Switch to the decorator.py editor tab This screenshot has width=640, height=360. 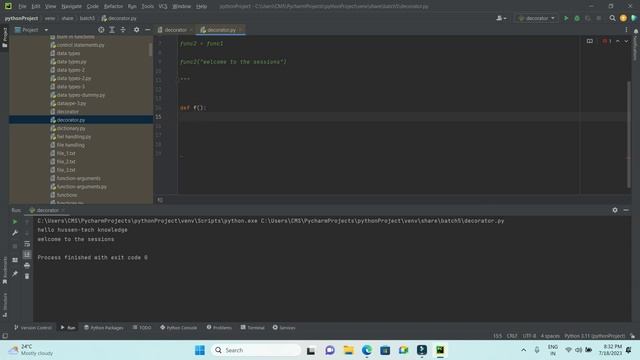click(221, 30)
